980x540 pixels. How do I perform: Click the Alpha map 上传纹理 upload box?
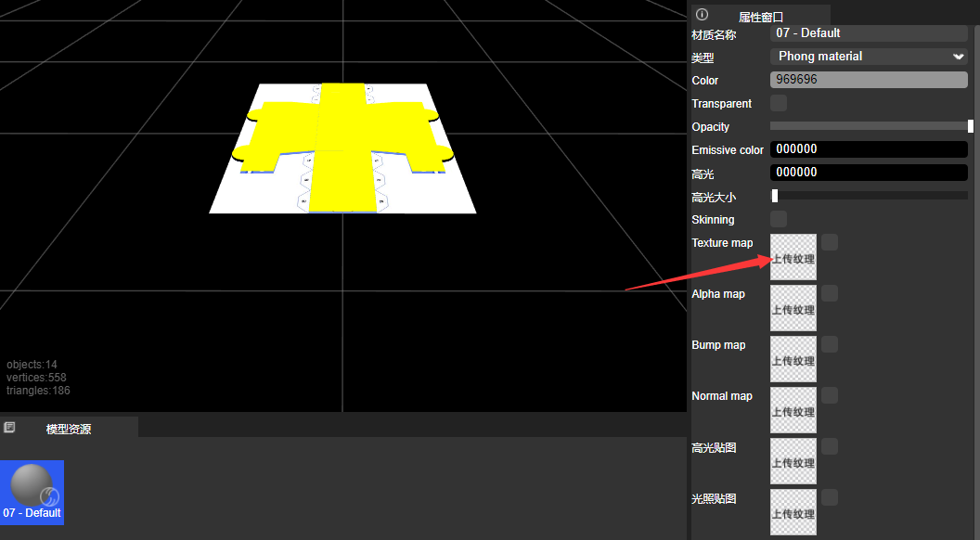click(x=793, y=308)
